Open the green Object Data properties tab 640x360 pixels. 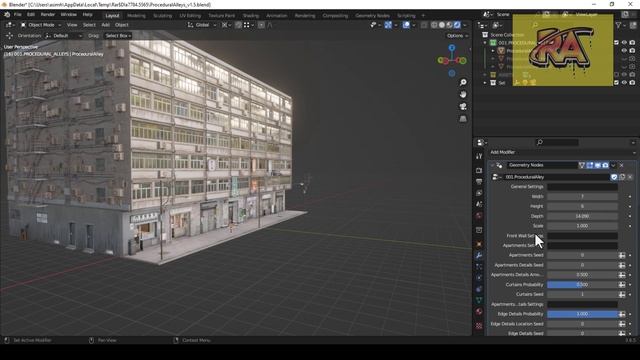click(479, 300)
